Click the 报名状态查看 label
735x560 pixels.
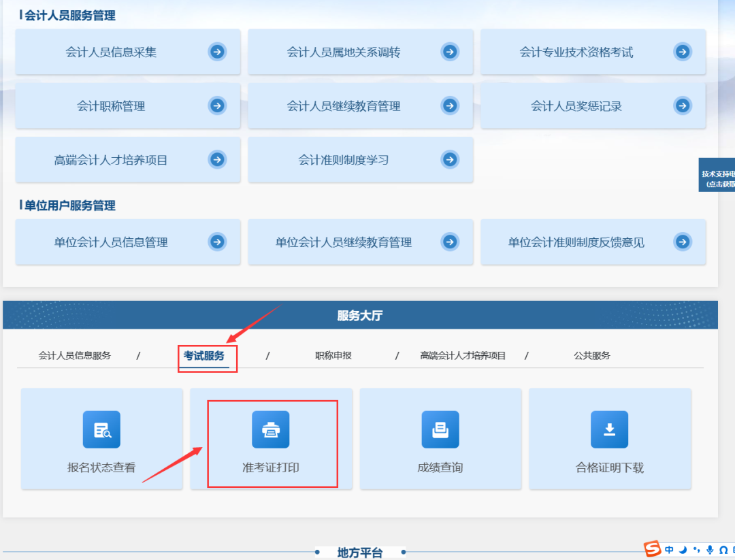pyautogui.click(x=101, y=467)
